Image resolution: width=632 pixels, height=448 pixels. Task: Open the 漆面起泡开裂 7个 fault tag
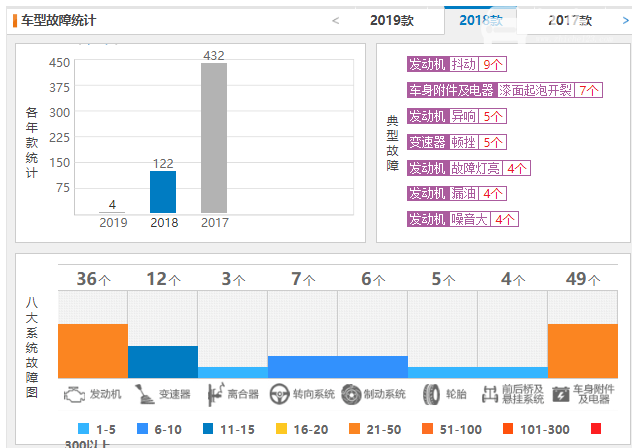[505, 90]
